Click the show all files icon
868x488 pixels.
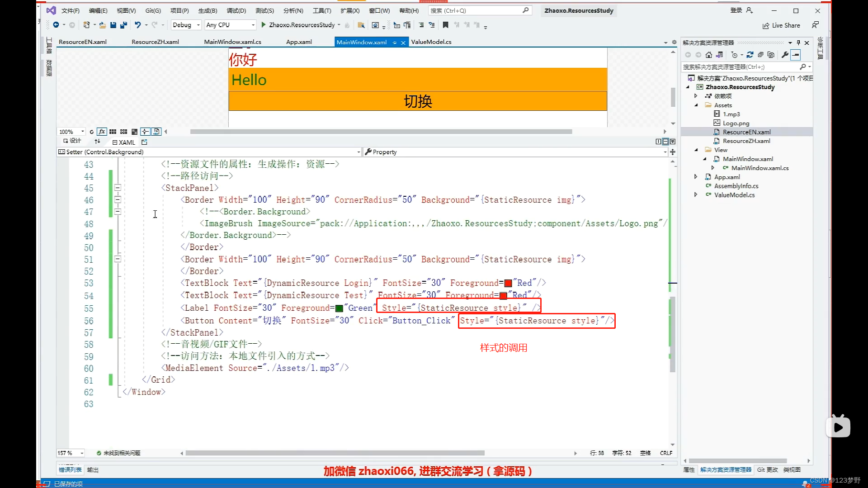click(x=771, y=55)
